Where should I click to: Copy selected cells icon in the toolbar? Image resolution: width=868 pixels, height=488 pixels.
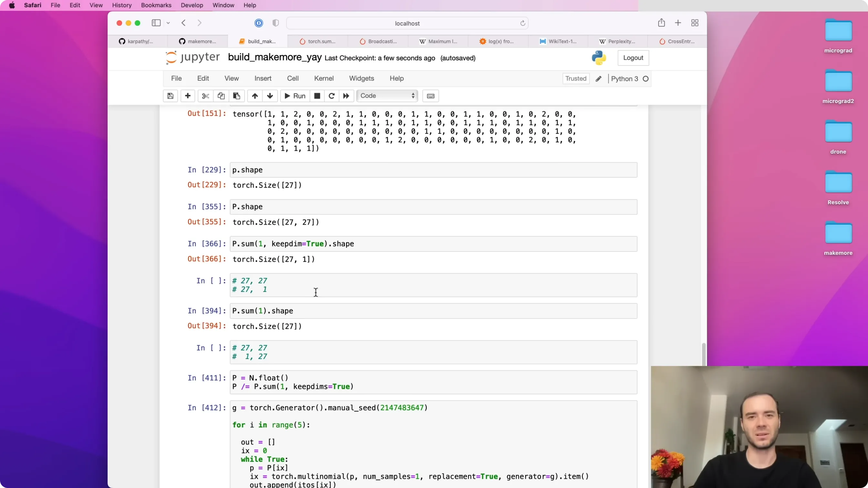[221, 96]
